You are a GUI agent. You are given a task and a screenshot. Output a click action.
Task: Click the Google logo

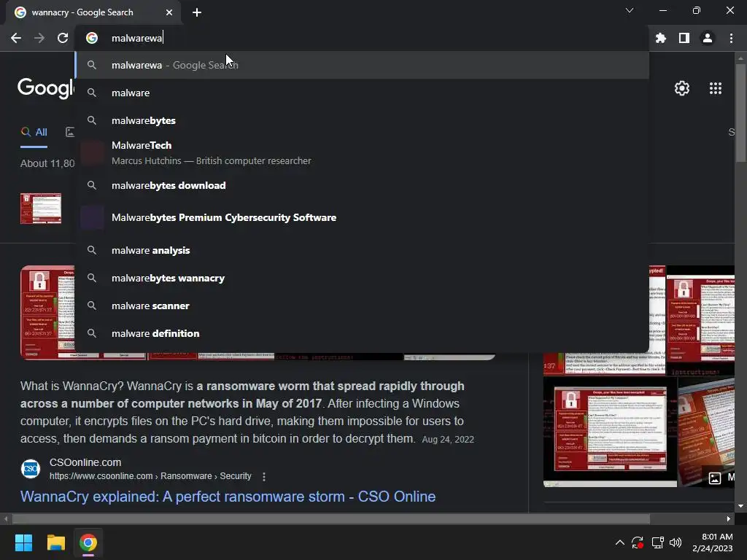46,88
